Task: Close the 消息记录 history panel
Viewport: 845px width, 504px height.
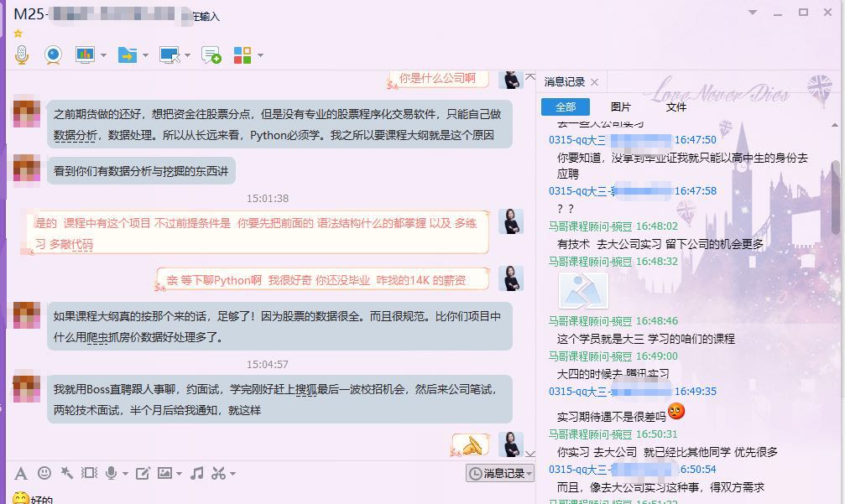Action: tap(595, 82)
